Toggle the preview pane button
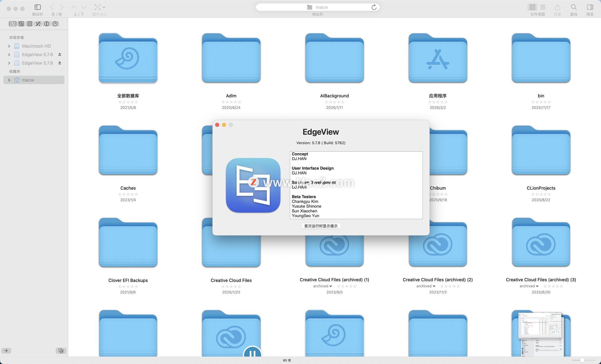This screenshot has height=364, width=601. click(x=590, y=7)
